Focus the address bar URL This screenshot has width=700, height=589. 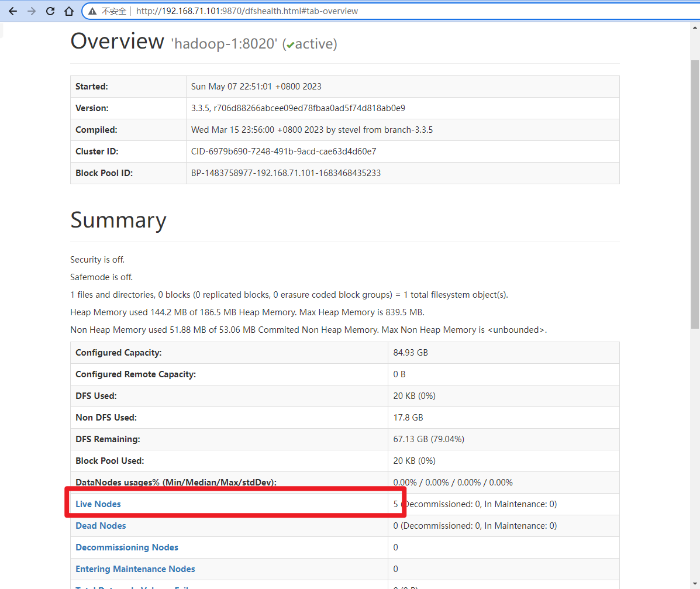pyautogui.click(x=247, y=11)
